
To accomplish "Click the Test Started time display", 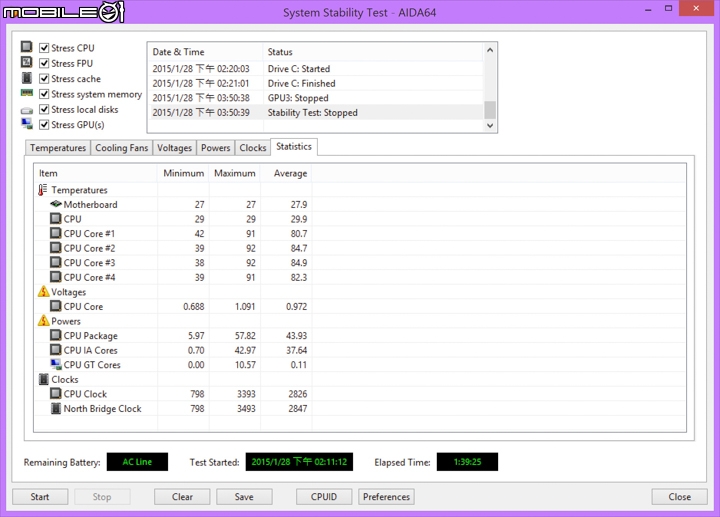I will click(x=299, y=462).
